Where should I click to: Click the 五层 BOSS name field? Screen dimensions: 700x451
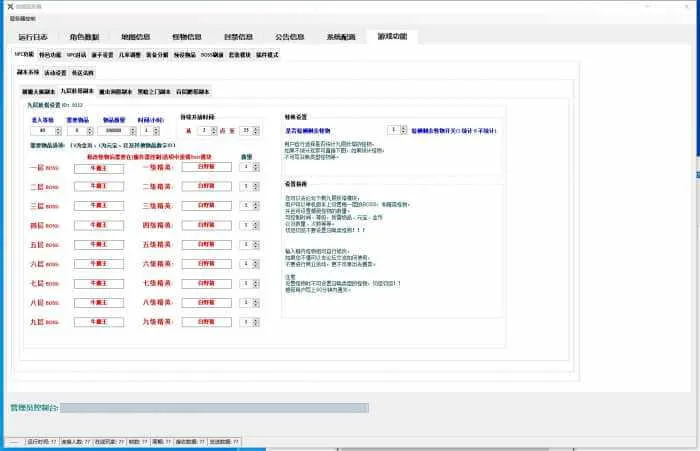pos(99,245)
